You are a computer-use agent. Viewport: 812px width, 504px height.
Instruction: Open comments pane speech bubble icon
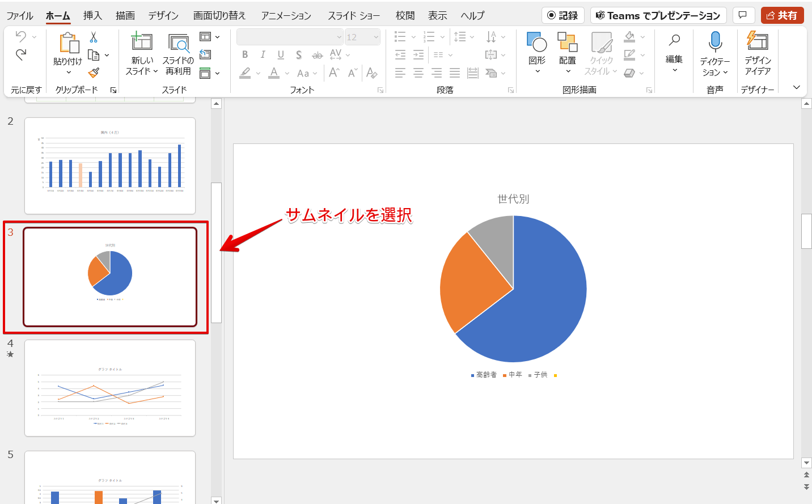[743, 15]
